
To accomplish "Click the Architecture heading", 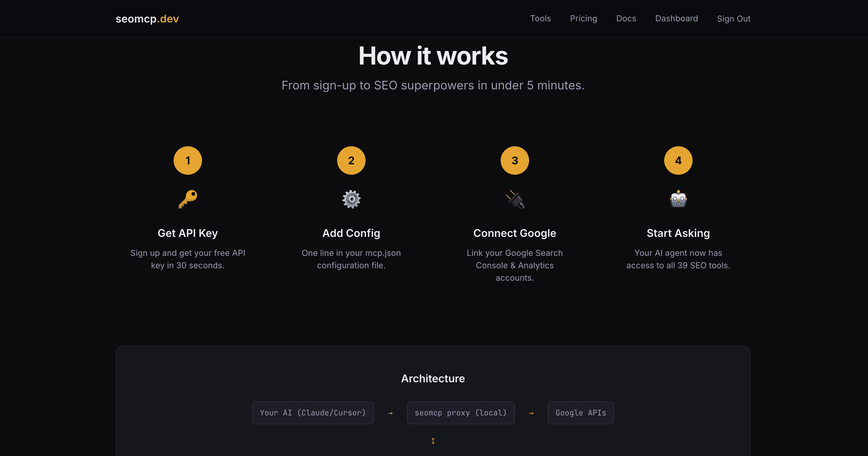I will point(433,378).
